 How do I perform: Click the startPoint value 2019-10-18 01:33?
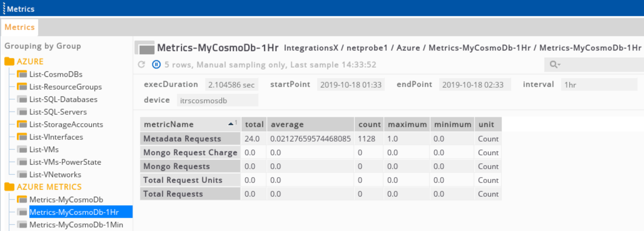point(351,85)
